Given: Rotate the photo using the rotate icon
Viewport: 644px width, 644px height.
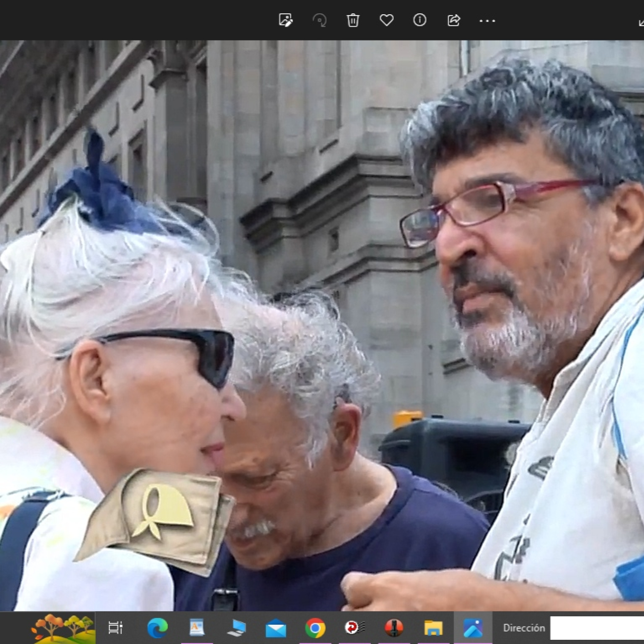Looking at the screenshot, I should [x=319, y=20].
